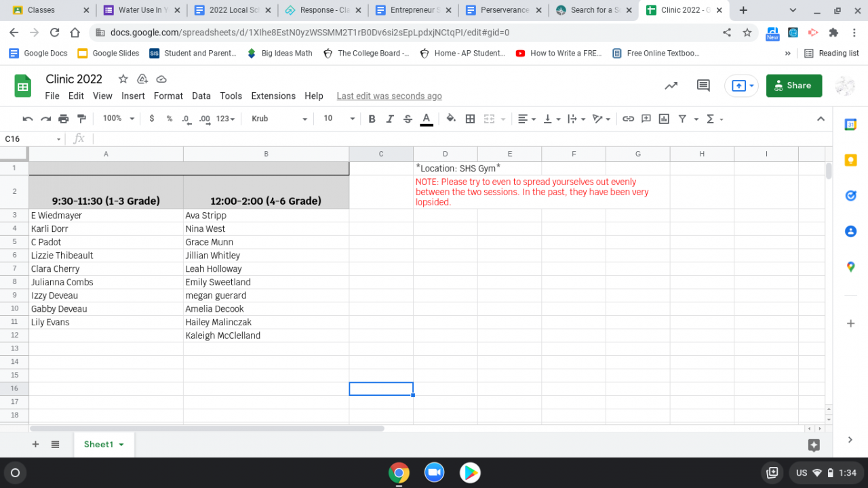Screen dimensions: 868x488
Task: Star the Clinic 2022 document
Action: click(x=123, y=79)
